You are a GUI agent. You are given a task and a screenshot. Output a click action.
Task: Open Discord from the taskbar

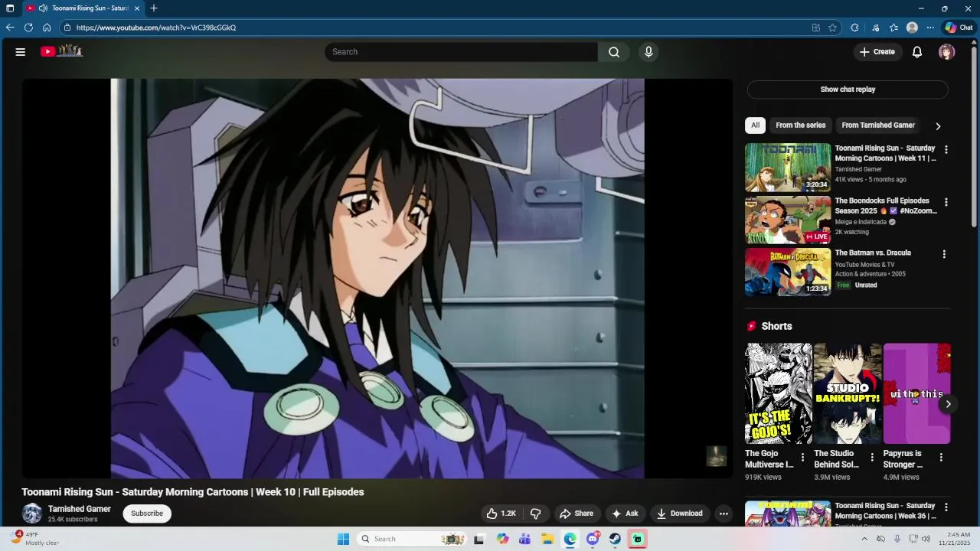[x=593, y=540]
